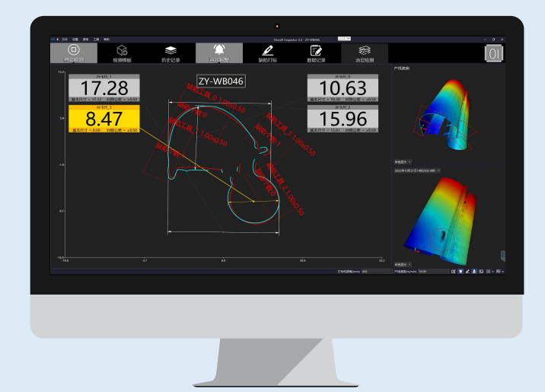Expand the date-time dropdown above lower 3D view
The width and height of the screenshot is (545, 392).
417,171
